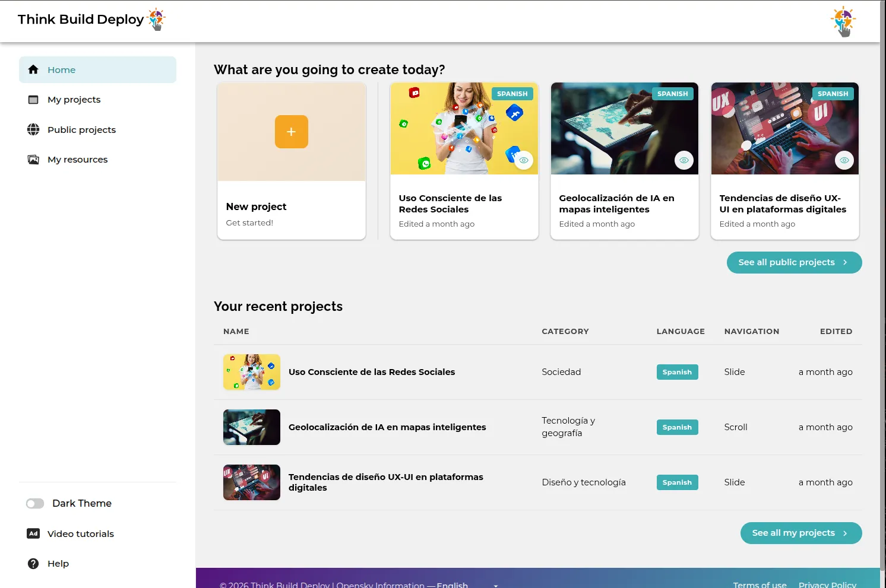Click the NAVIGATION column header
The width and height of the screenshot is (886, 588).
tap(752, 332)
